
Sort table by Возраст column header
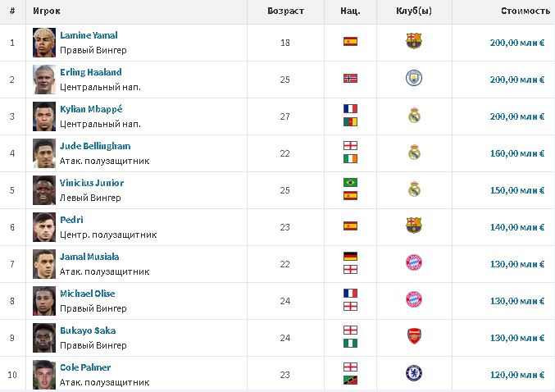click(x=285, y=11)
